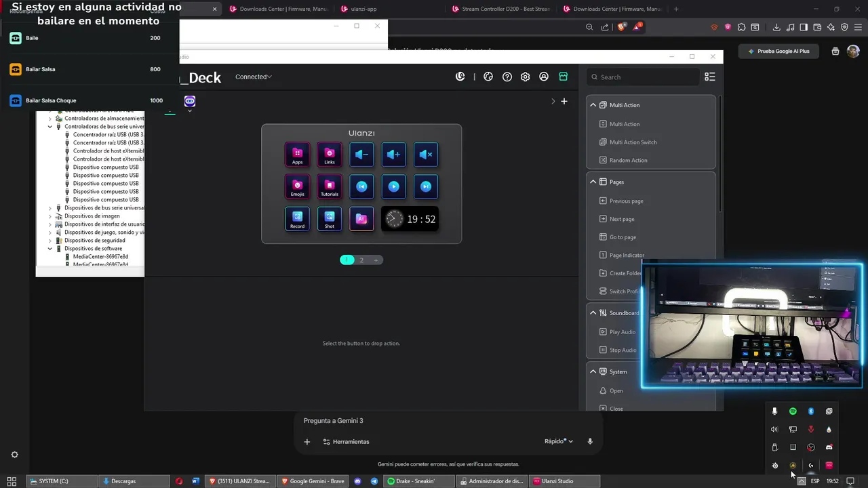Collapse the Soundboard category
The image size is (868, 488).
593,312
